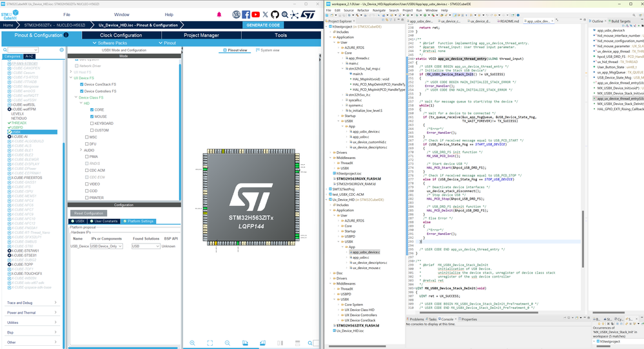Click the rotate-right layout icon under pinout
This screenshot has height=349, width=644.
click(x=262, y=343)
